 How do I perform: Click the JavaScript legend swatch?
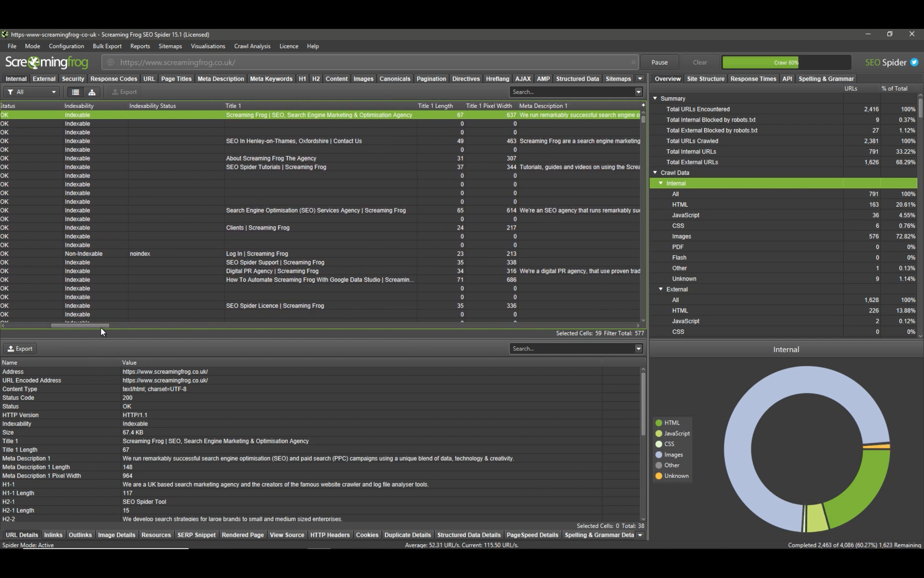659,433
